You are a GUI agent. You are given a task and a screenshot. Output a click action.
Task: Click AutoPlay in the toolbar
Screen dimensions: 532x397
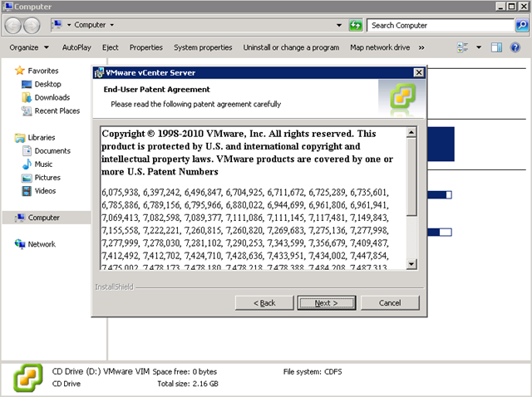(76, 47)
